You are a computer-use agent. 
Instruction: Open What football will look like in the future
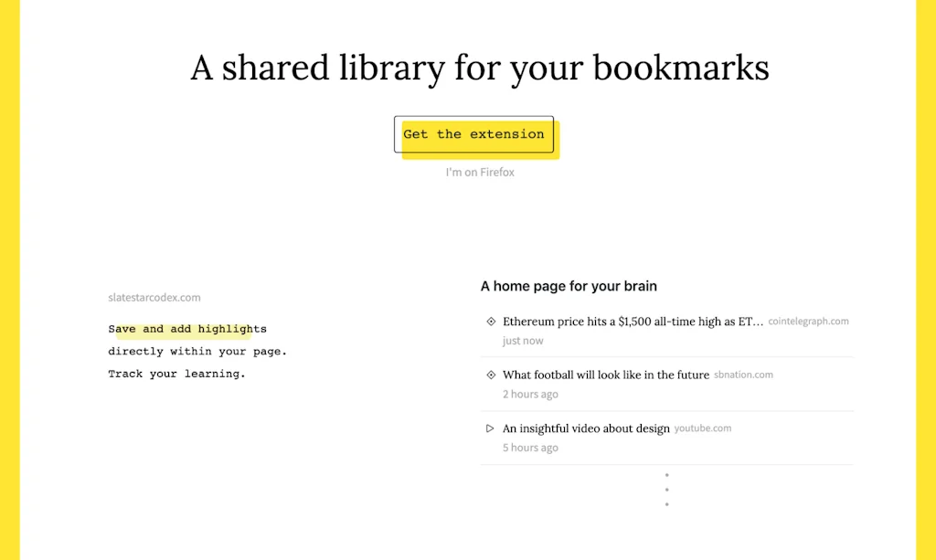coord(605,375)
